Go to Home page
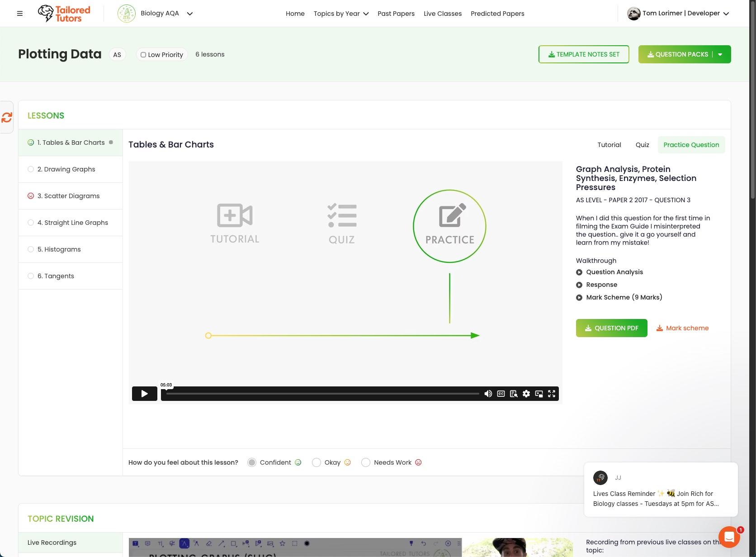Screen dimensions: 756x557 (295, 14)
